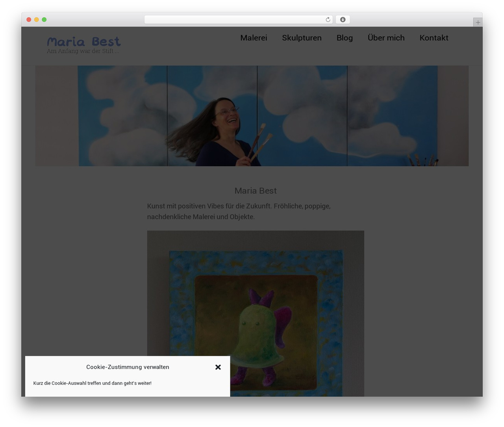Open the Blog section
The image size is (504, 427).
[x=345, y=38]
